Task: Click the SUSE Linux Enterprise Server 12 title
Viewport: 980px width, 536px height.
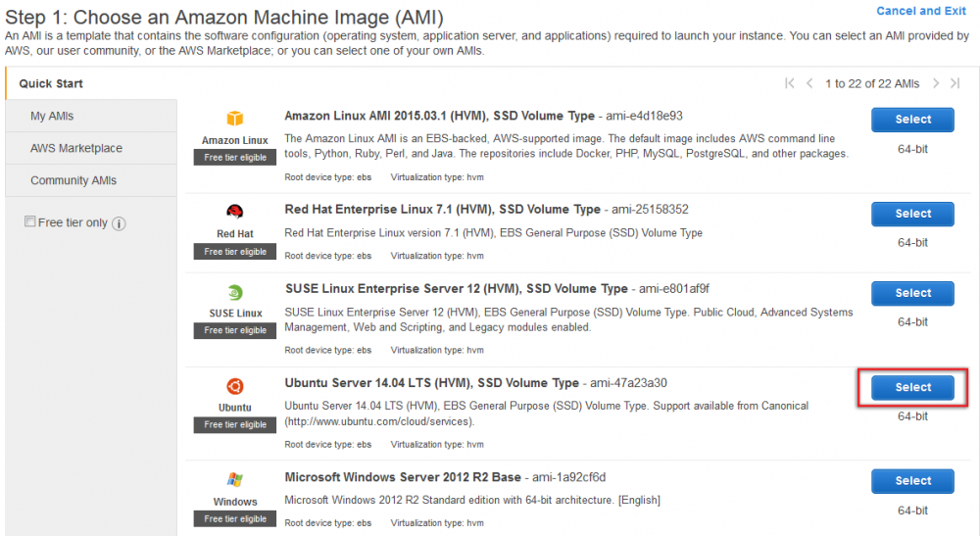Action: pyautogui.click(x=457, y=289)
